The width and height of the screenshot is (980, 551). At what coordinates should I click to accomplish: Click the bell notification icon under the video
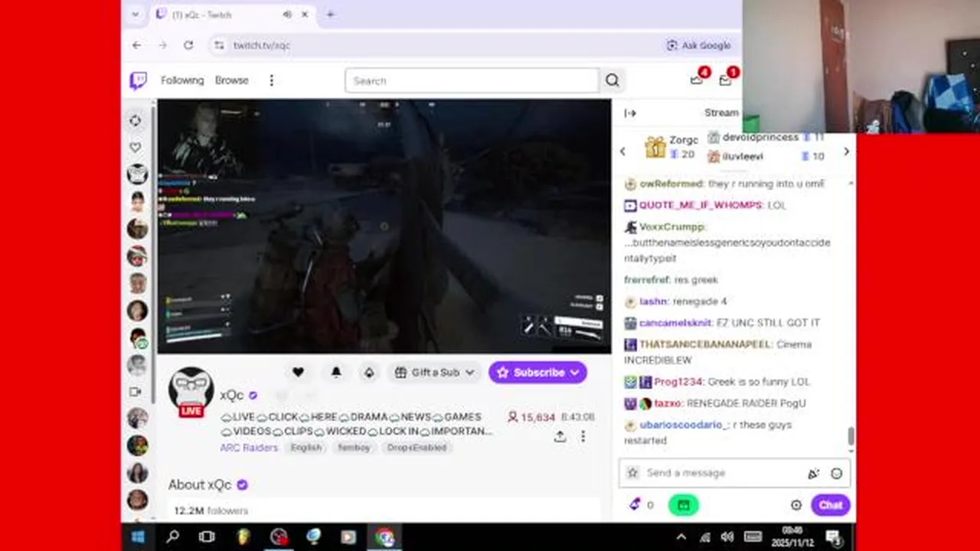pos(335,372)
